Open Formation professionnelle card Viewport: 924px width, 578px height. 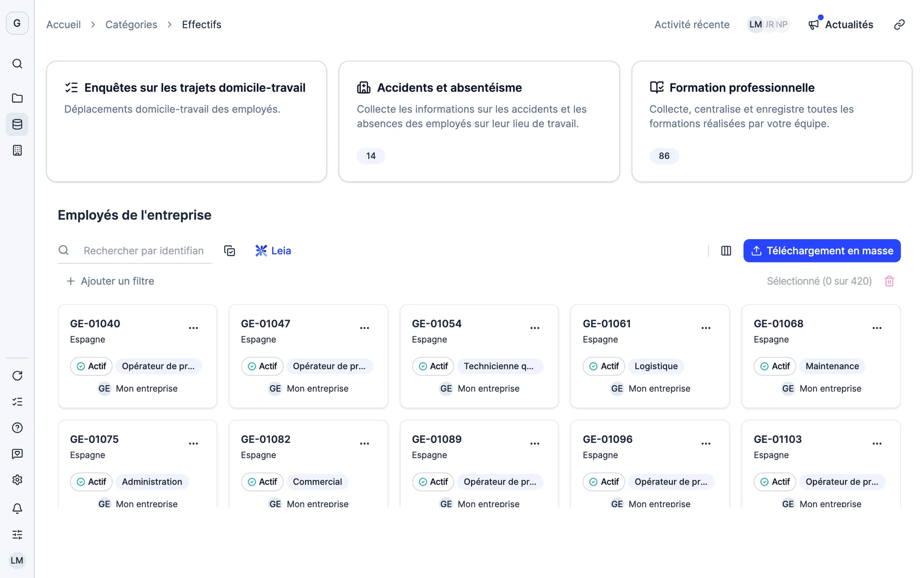772,121
